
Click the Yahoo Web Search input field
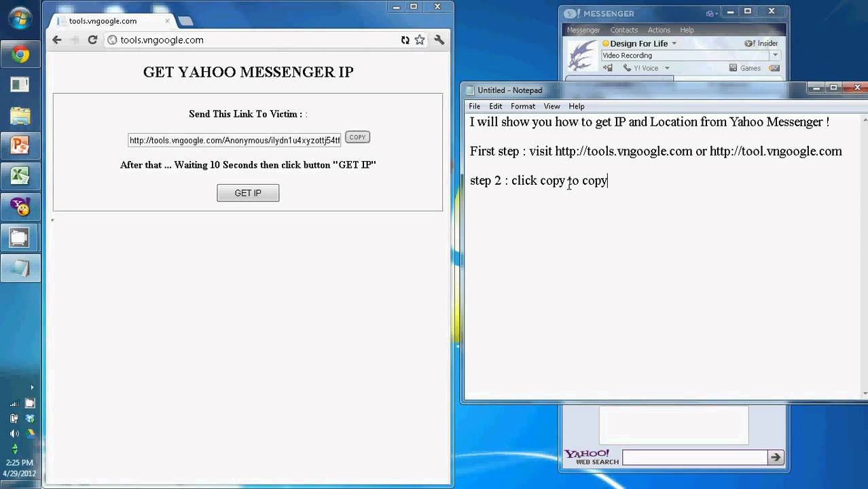pyautogui.click(x=695, y=458)
